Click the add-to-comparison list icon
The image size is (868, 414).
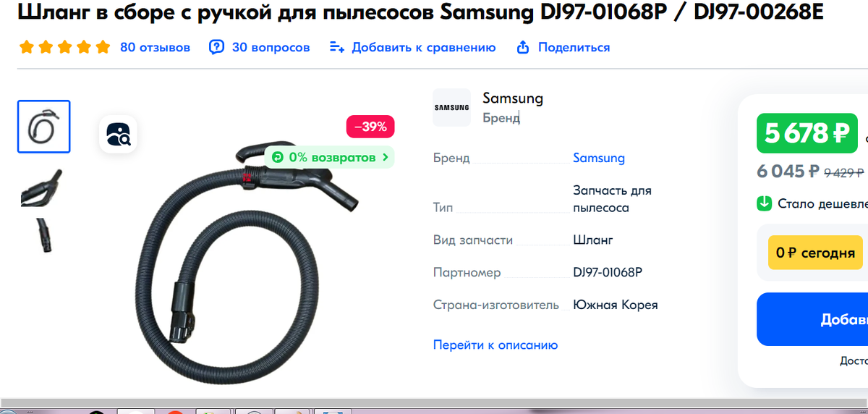coord(336,47)
